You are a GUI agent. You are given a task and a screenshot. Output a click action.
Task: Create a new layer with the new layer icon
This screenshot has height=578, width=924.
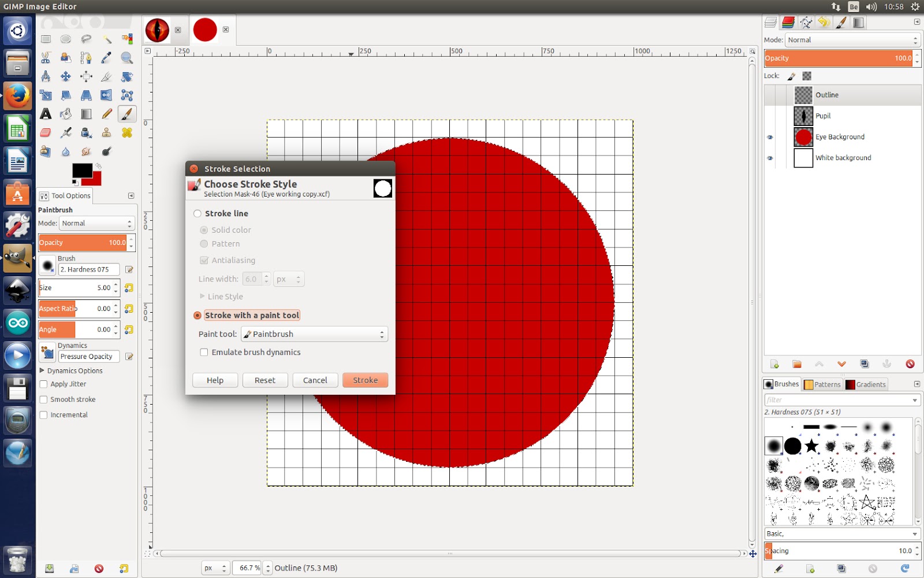pos(774,364)
